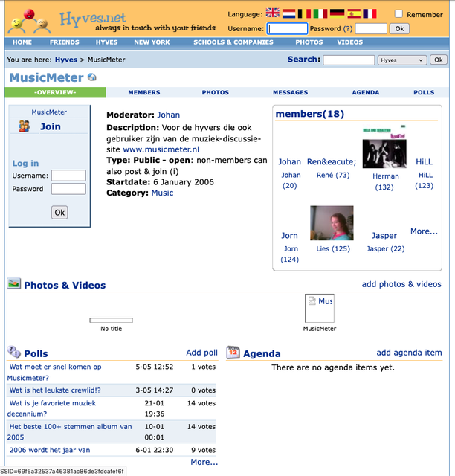Image resolution: width=455 pixels, height=476 pixels.
Task: Open the Hyves search scope dropdown
Action: 402,60
